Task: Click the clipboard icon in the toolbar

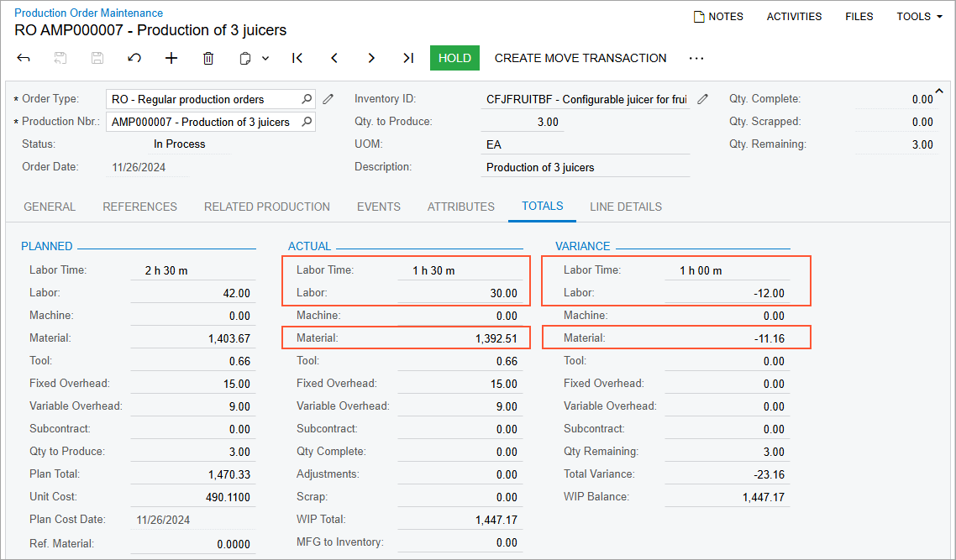Action: (x=245, y=58)
